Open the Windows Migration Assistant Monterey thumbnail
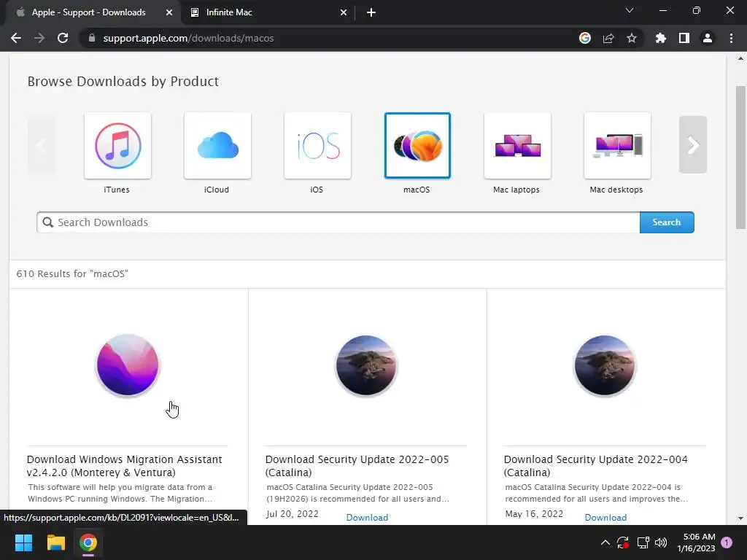Screen dimensions: 747x560 coord(128,365)
